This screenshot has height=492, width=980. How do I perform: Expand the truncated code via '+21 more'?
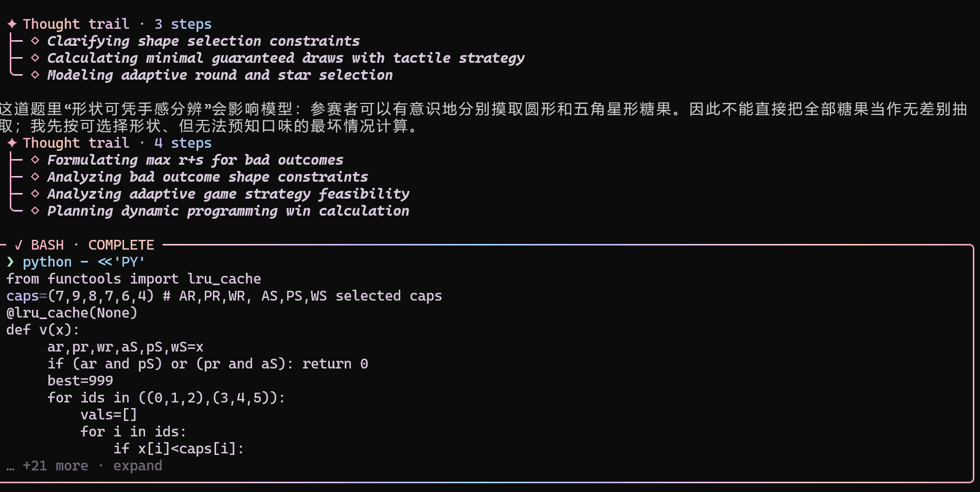(x=56, y=466)
